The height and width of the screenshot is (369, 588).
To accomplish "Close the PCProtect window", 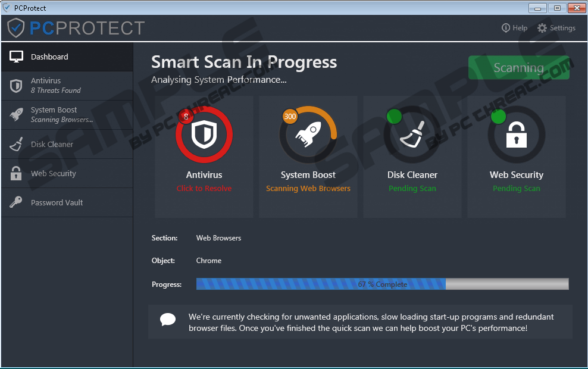I will pyautogui.click(x=577, y=8).
